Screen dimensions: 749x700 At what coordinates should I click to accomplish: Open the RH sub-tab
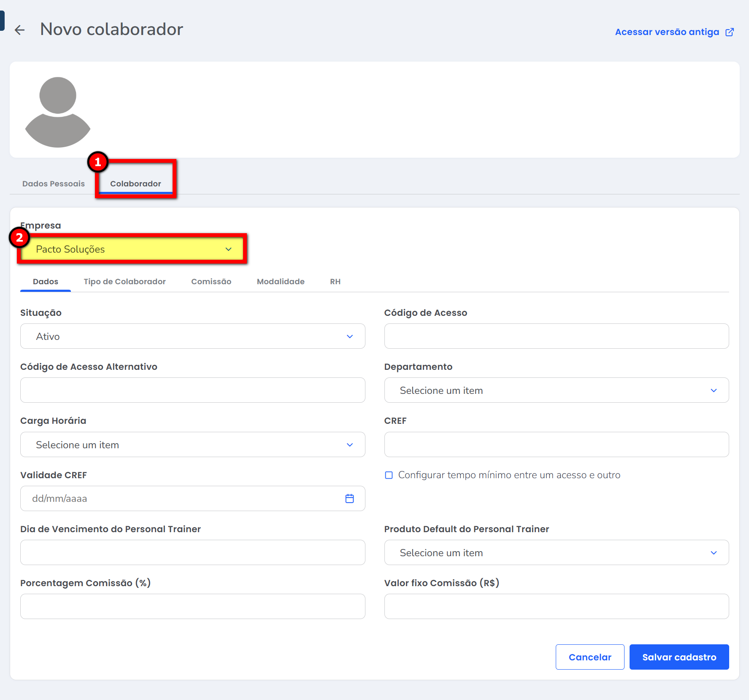pos(335,282)
